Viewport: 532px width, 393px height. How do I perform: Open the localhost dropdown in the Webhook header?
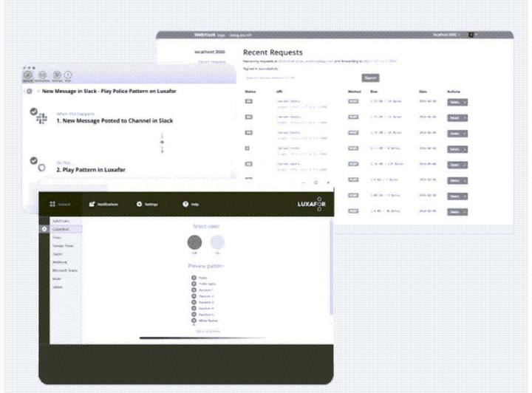click(x=449, y=35)
